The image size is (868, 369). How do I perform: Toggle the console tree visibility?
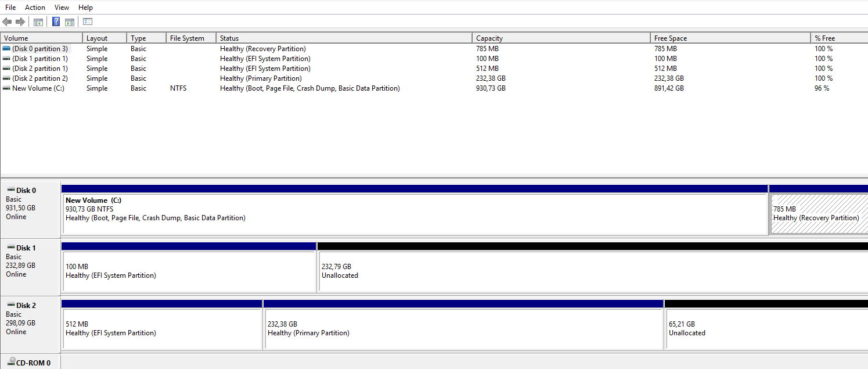pyautogui.click(x=38, y=22)
